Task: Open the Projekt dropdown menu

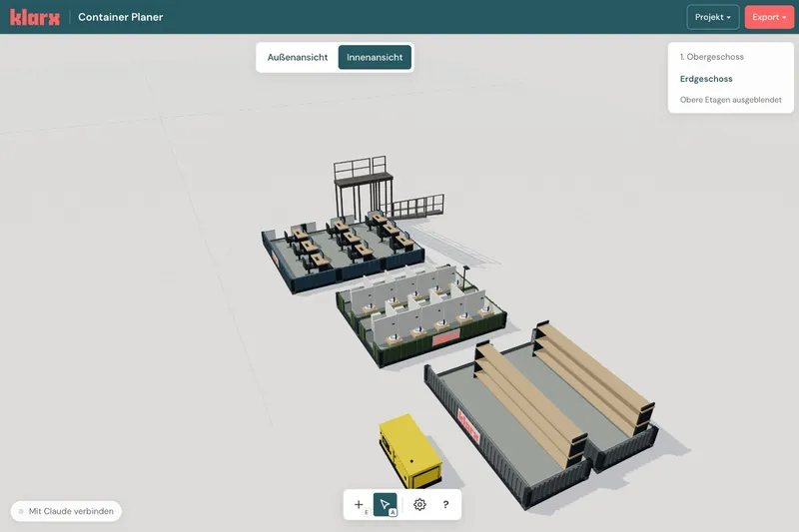Action: pyautogui.click(x=712, y=17)
